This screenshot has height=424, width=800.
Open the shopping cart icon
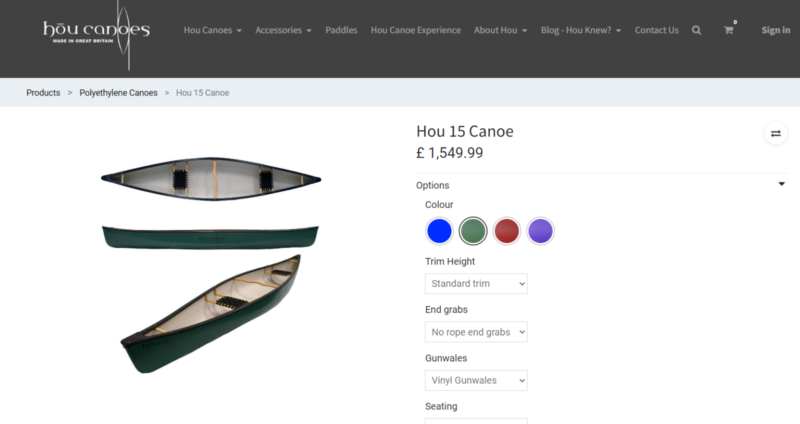pos(728,30)
